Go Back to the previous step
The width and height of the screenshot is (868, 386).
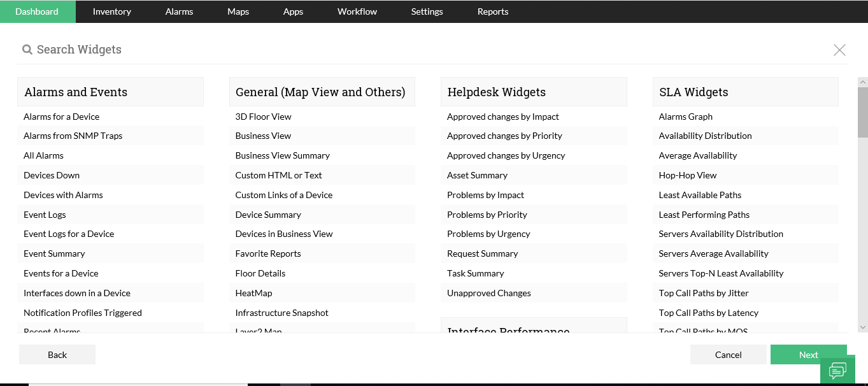coord(57,355)
